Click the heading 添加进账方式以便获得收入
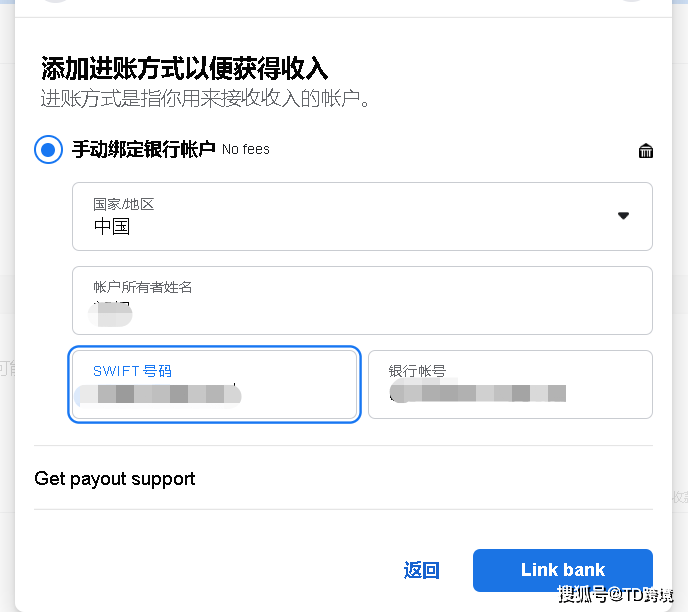Viewport: 688px width, 612px height. [x=184, y=68]
